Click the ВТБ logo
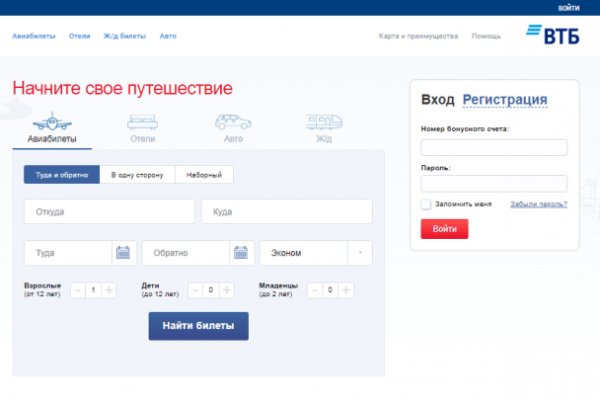This screenshot has height=400, width=600. point(549,35)
